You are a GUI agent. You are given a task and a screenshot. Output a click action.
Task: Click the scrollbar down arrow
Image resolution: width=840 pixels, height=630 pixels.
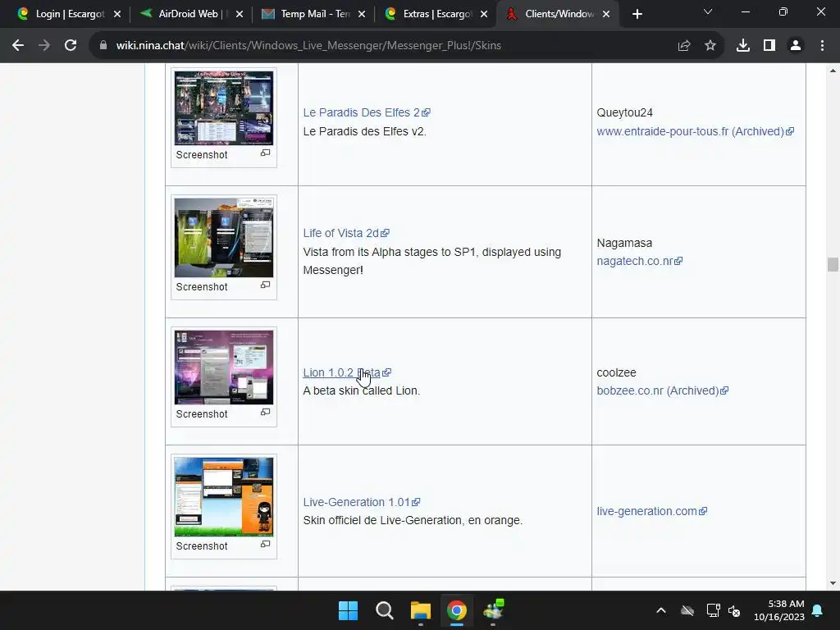click(833, 583)
